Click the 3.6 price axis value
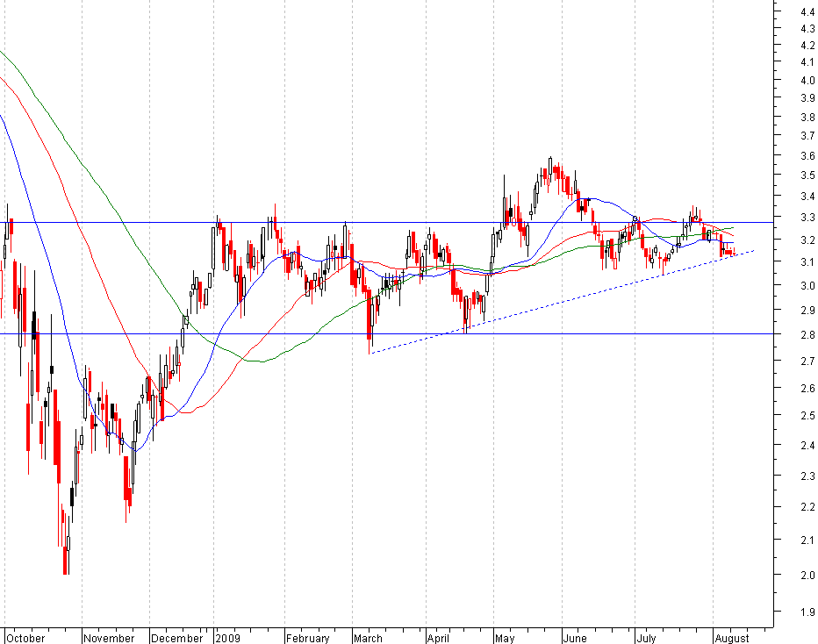The width and height of the screenshot is (818, 644). (x=807, y=155)
